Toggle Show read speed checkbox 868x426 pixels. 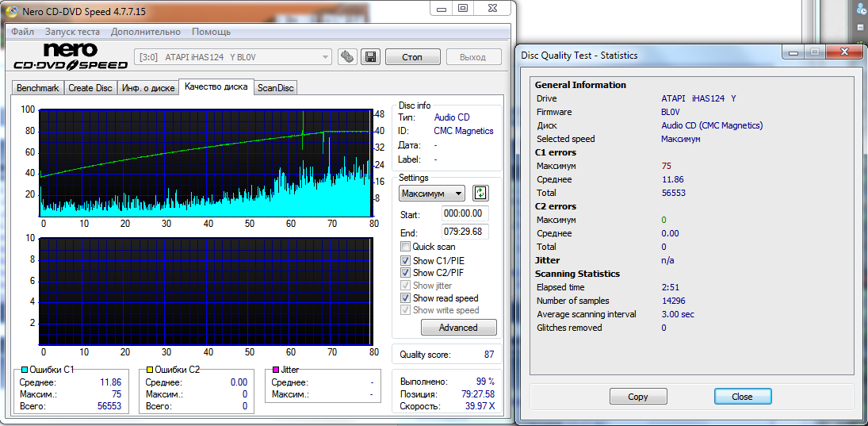click(x=406, y=298)
